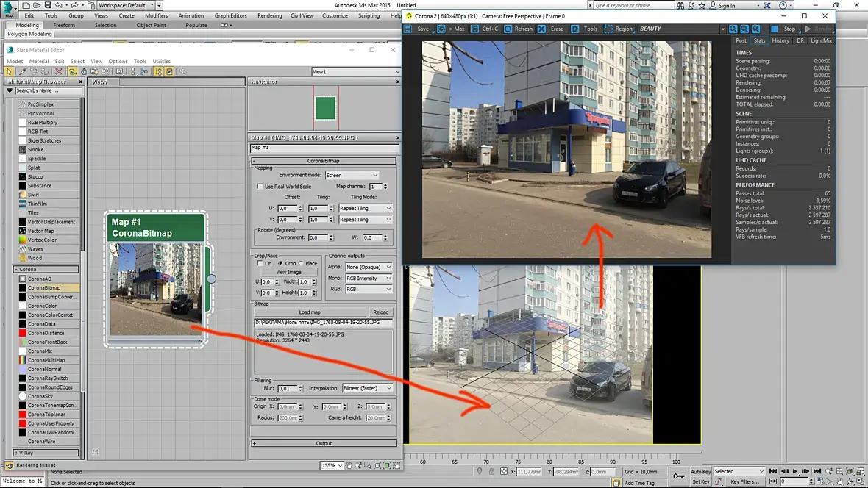Click red X delete icon in Slate toolbar
868x488 pixels.
[x=59, y=71]
